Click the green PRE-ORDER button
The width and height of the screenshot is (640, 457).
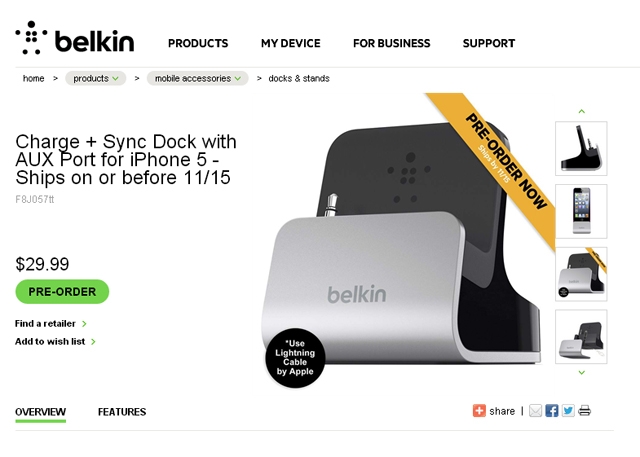(62, 292)
